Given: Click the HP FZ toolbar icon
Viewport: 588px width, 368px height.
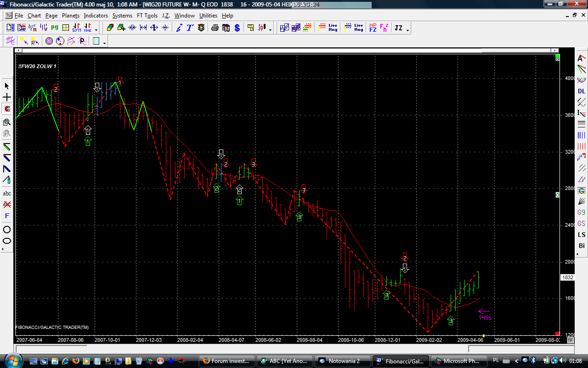Looking at the screenshot, I should click(x=373, y=28).
